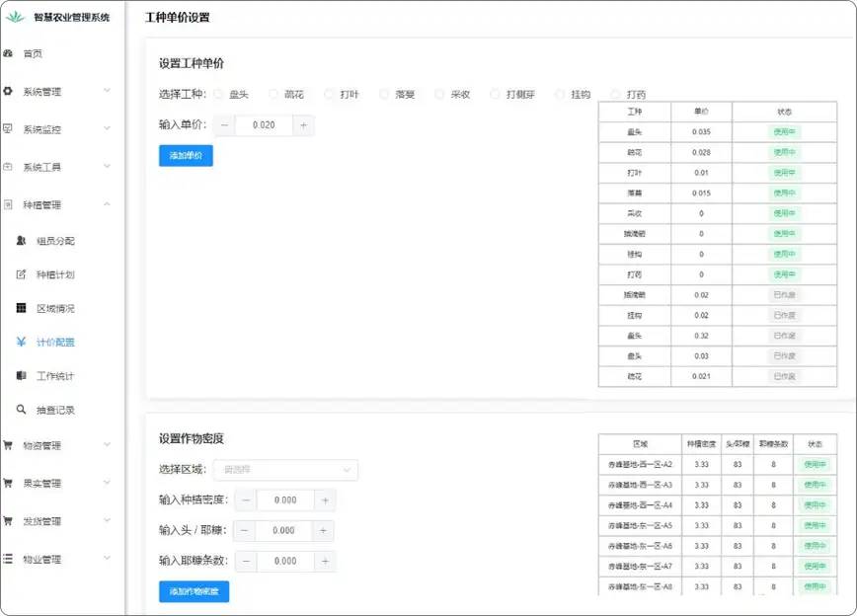Open the 选择区域 region dropdown
This screenshot has height=616, width=857.
tap(284, 470)
